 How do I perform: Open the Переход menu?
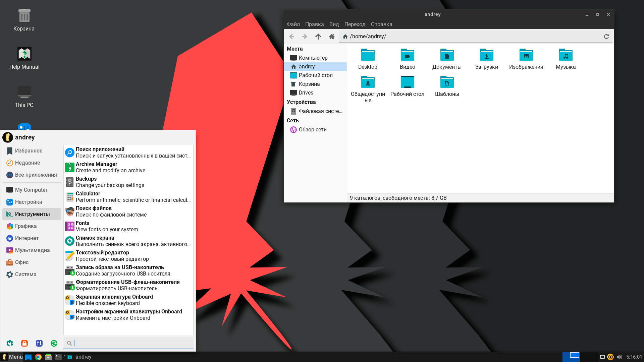355,24
